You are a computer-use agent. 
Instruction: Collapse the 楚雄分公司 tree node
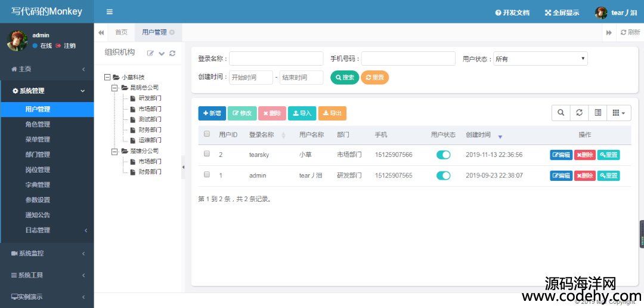114,152
